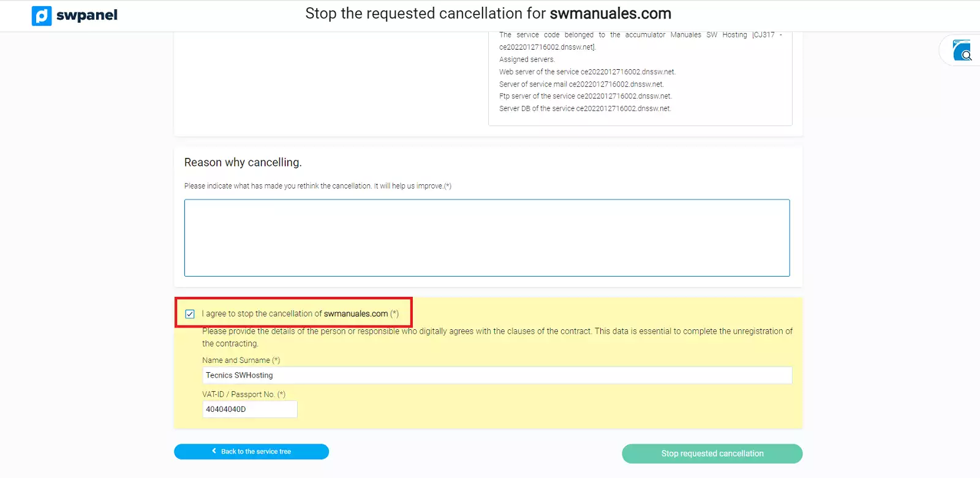
Task: Click the Web server of the service line
Action: (587, 72)
